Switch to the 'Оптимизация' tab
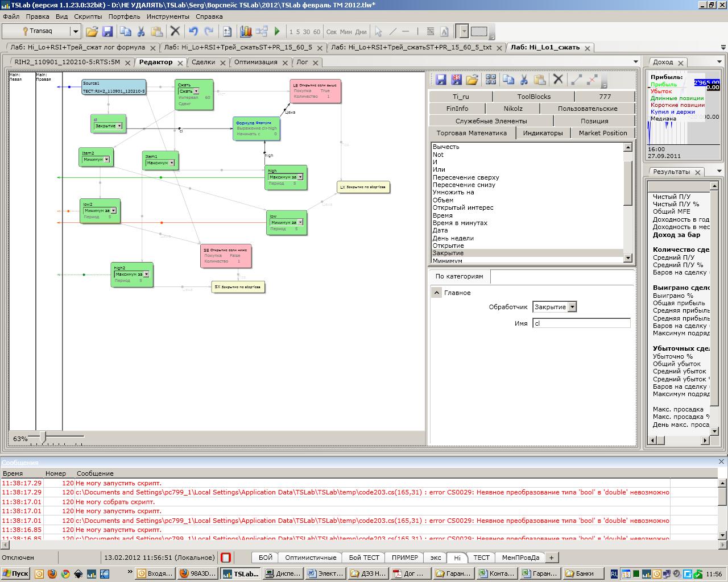The image size is (728, 582). tap(255, 63)
